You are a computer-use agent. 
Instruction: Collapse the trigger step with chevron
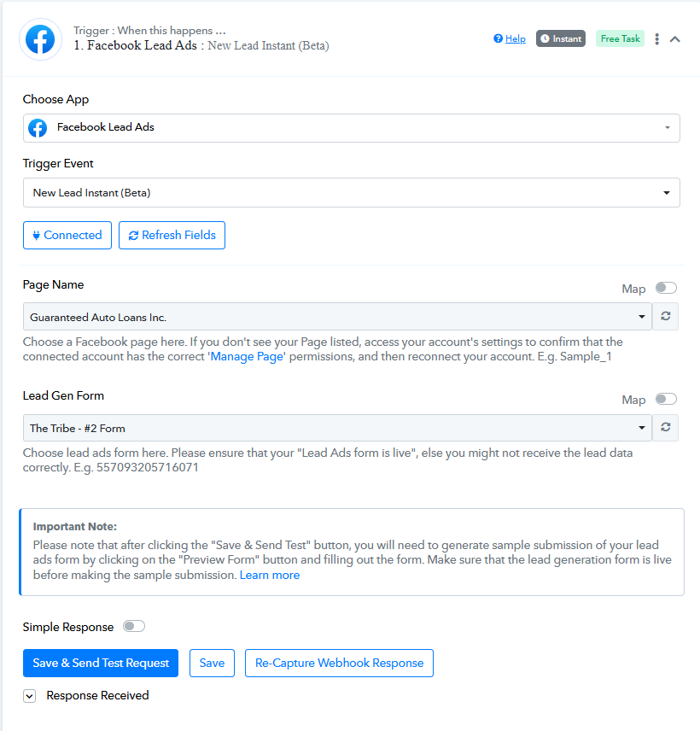point(675,39)
